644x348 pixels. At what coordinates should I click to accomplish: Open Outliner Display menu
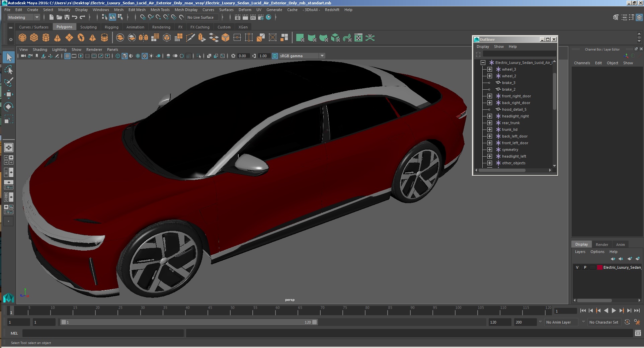[483, 47]
